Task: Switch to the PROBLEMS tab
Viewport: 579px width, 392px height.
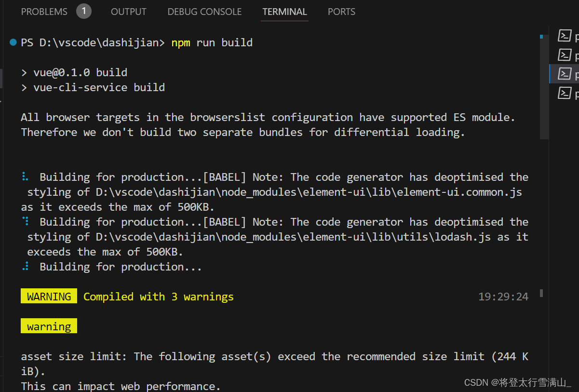Action: (44, 12)
